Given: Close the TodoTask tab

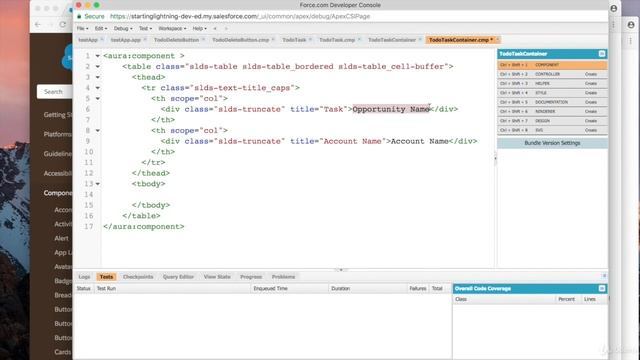Looking at the screenshot, I should click(x=310, y=40).
